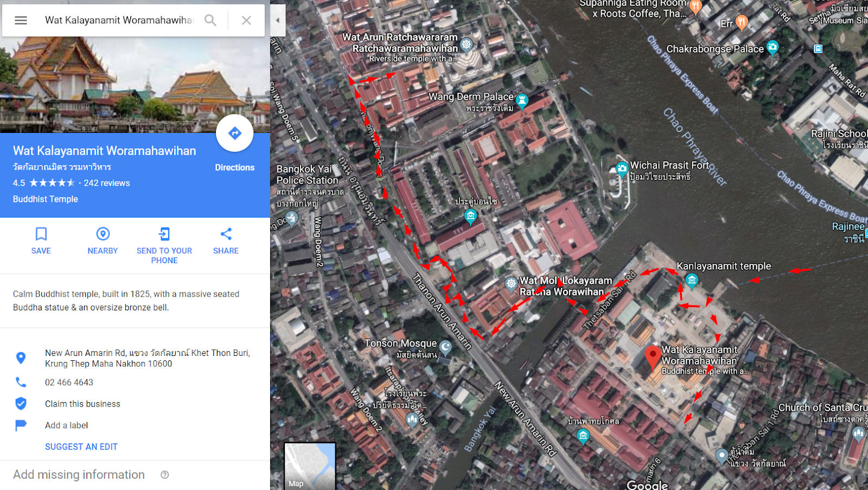Click the Add missing information heading
Viewport: 868px width, 490px height.
pyautogui.click(x=79, y=475)
